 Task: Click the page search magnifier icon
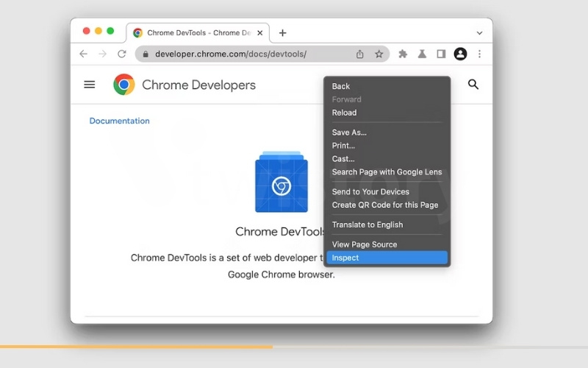click(473, 85)
